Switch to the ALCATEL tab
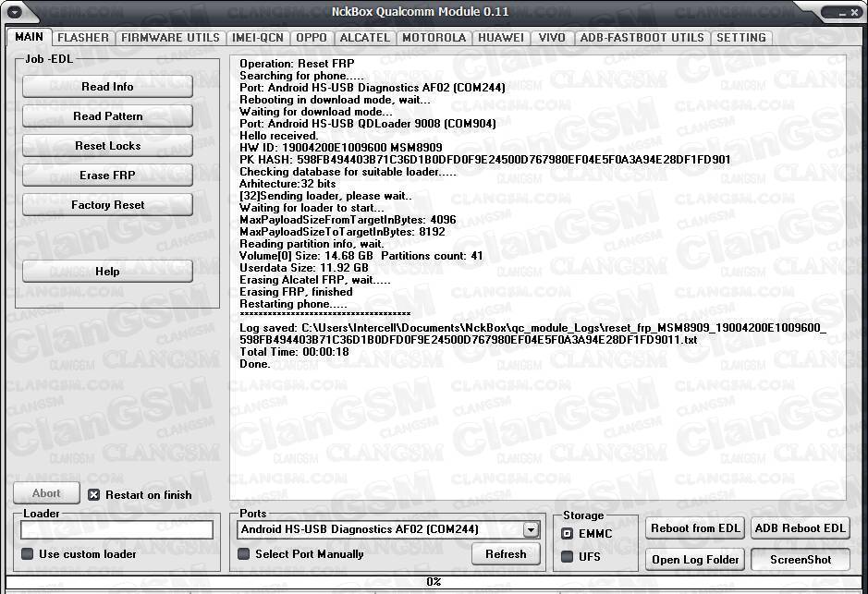 365,38
